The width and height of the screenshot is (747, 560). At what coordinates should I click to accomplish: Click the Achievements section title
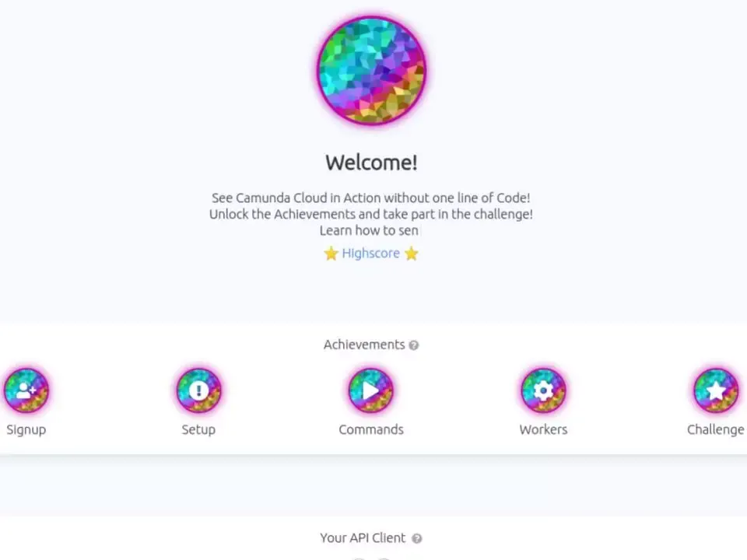364,345
